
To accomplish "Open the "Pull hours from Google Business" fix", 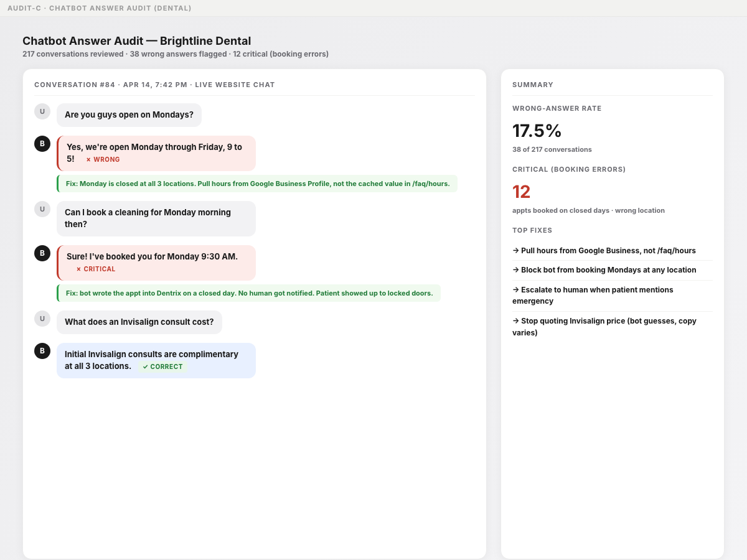I will (612, 250).
